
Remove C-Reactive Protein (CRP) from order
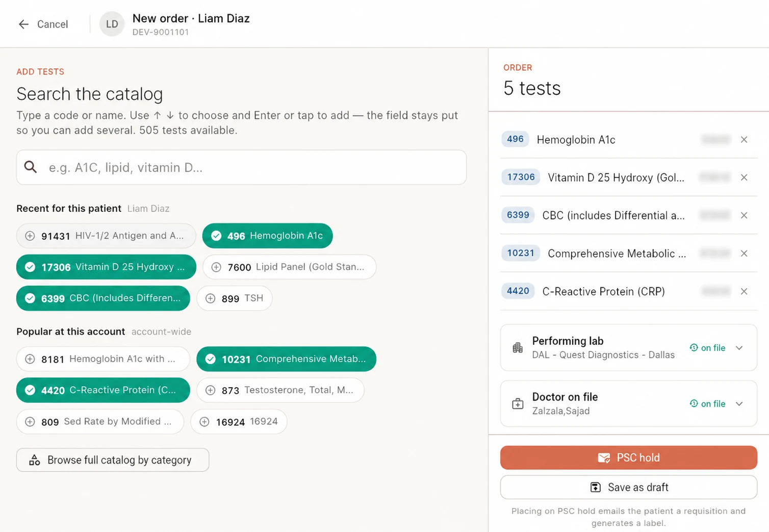[x=744, y=291]
